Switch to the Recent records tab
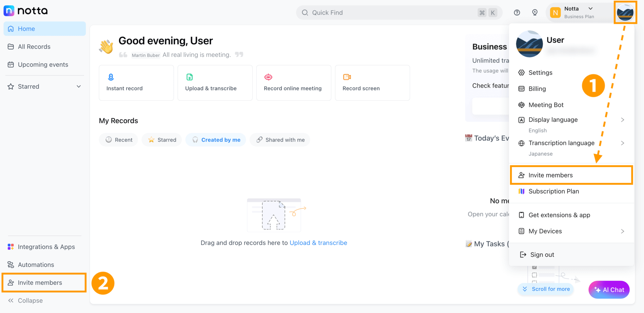The image size is (644, 313). tap(119, 140)
